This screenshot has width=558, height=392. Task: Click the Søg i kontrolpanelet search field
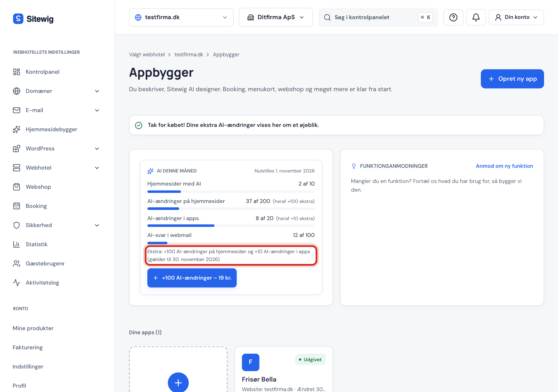point(378,17)
